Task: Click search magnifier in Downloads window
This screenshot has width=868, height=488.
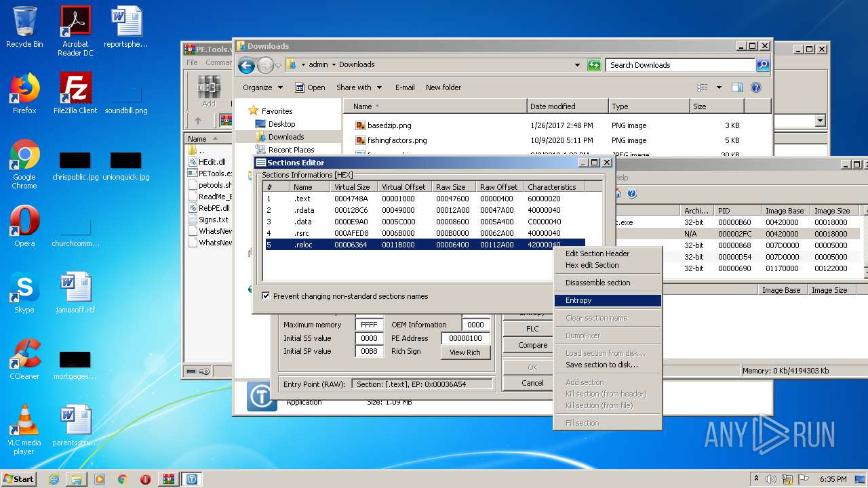Action: (763, 65)
